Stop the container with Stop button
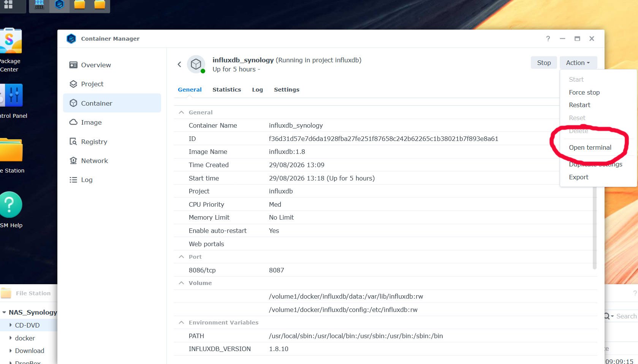The height and width of the screenshot is (364, 638). [544, 63]
